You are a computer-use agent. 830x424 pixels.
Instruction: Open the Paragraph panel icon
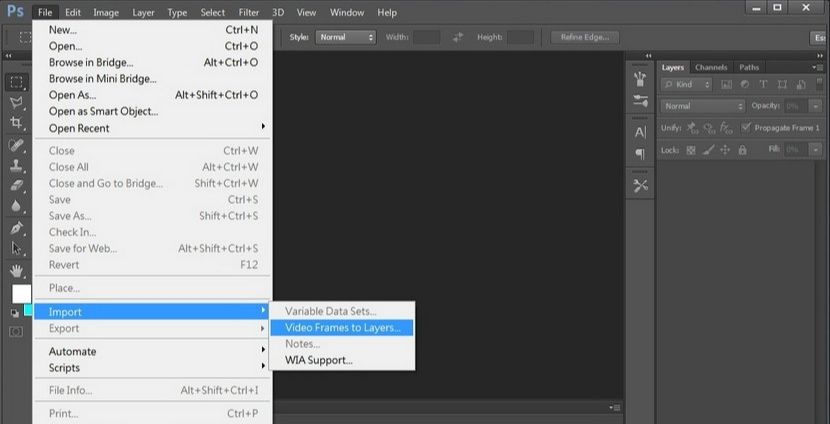coord(640,154)
